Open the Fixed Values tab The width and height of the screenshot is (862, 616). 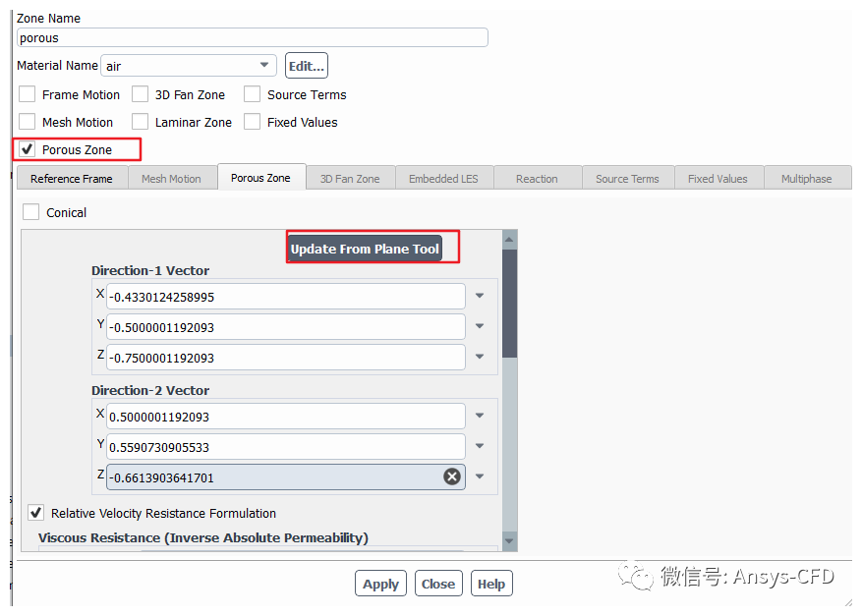pyautogui.click(x=718, y=179)
